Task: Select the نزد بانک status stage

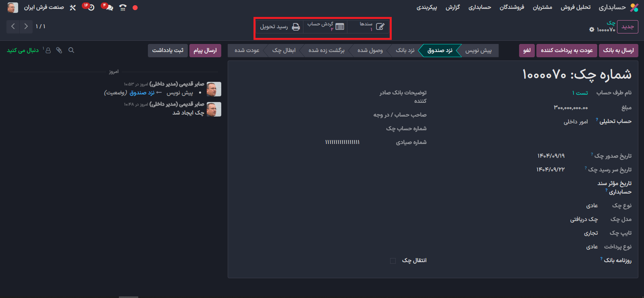Action: pyautogui.click(x=405, y=50)
